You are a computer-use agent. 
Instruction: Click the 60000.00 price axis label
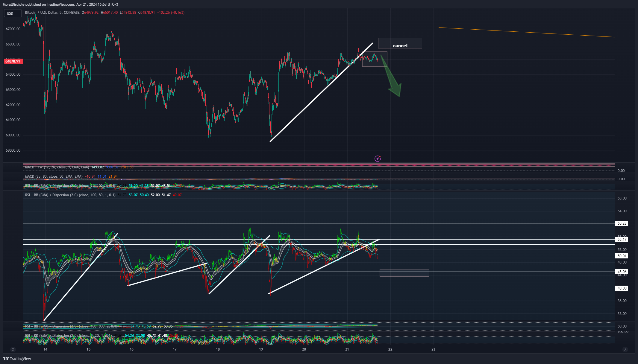(13, 135)
